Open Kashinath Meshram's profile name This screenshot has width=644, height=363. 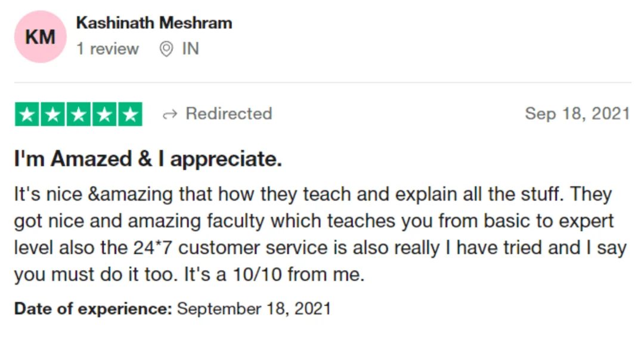point(154,23)
